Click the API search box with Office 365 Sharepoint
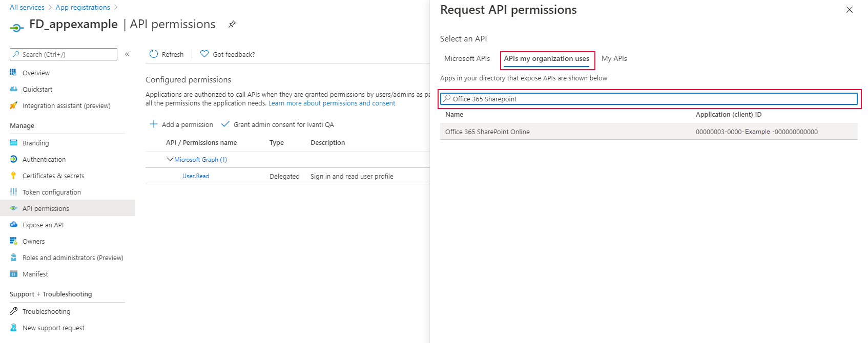The width and height of the screenshot is (868, 343). point(649,99)
